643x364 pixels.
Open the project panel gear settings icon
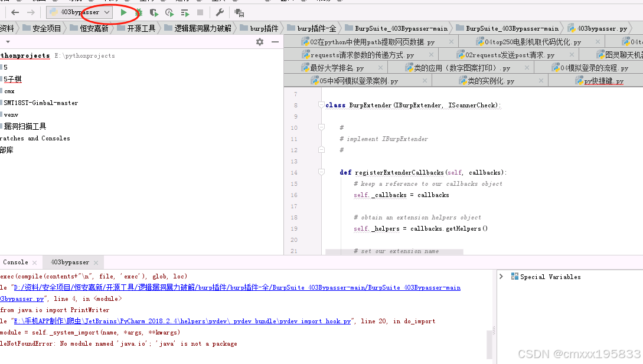[x=259, y=42]
